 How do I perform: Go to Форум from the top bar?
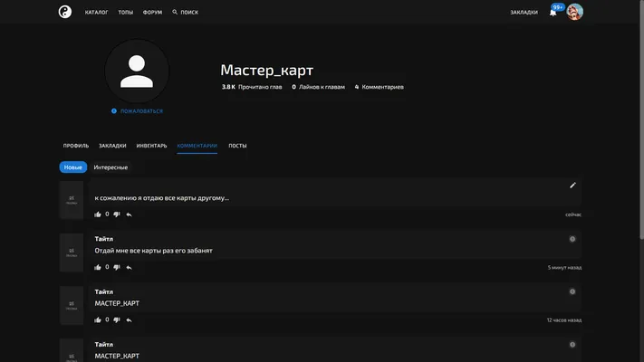[152, 13]
